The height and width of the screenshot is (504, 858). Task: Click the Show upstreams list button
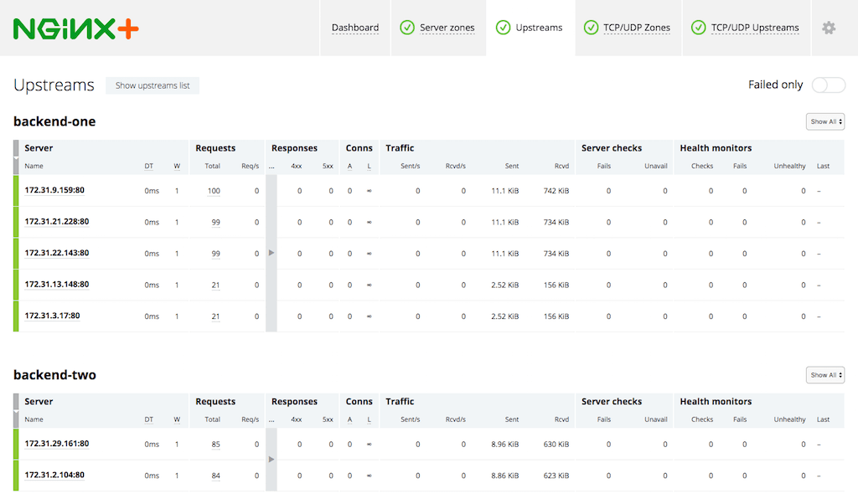click(x=152, y=85)
